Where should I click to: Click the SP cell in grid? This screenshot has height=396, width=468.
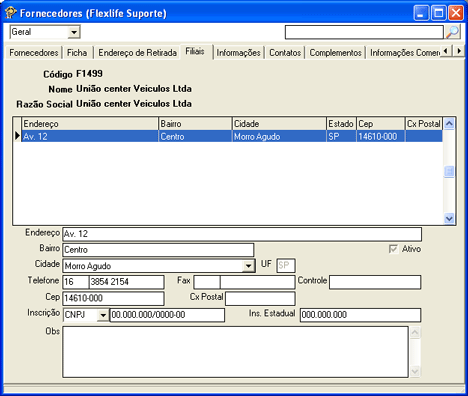342,136
